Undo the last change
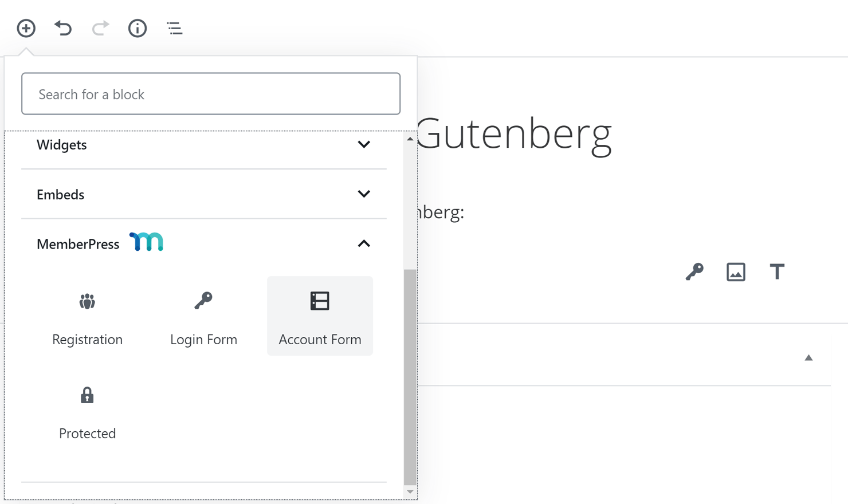This screenshot has width=848, height=504. click(63, 28)
